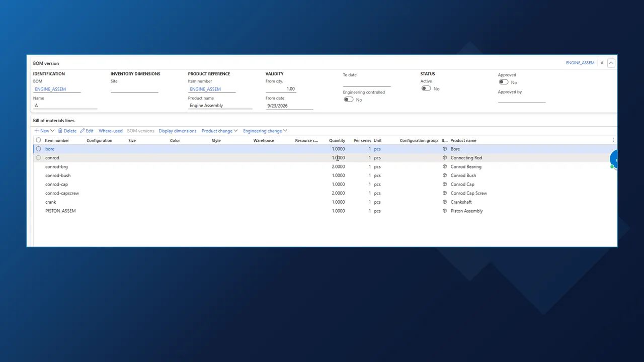This screenshot has width=644, height=362.
Task: Click the Site input field
Action: click(x=134, y=89)
